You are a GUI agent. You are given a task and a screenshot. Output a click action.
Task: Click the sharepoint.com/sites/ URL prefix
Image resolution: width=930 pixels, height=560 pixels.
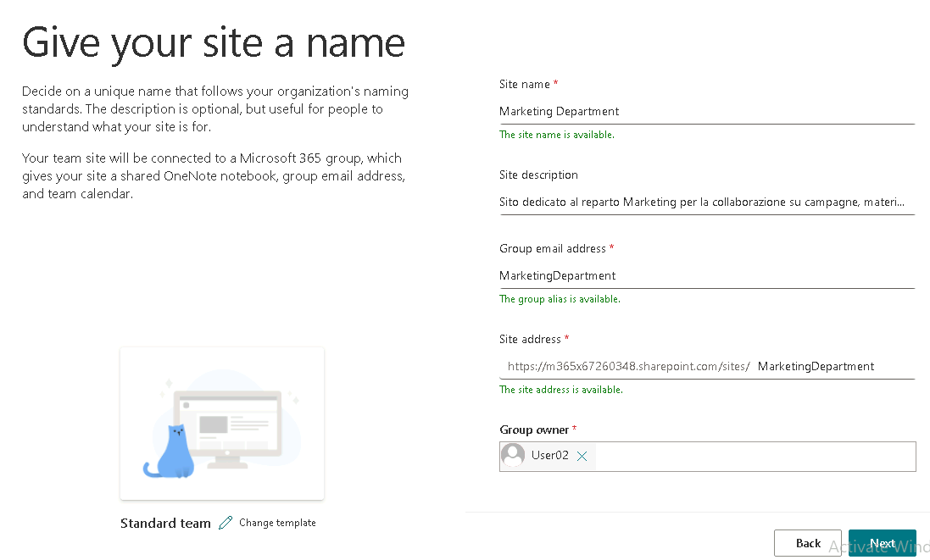[629, 366]
